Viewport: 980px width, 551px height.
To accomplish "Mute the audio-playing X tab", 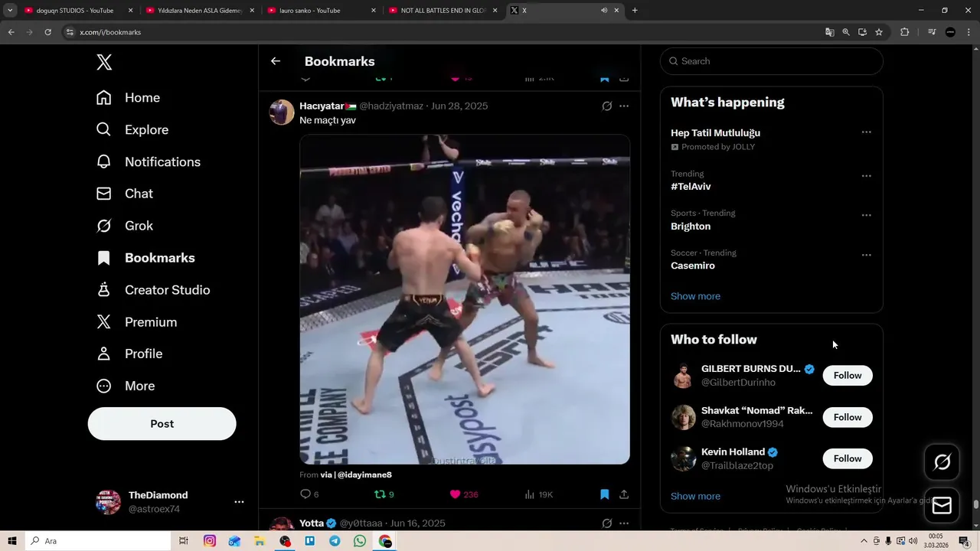I will coord(604,11).
